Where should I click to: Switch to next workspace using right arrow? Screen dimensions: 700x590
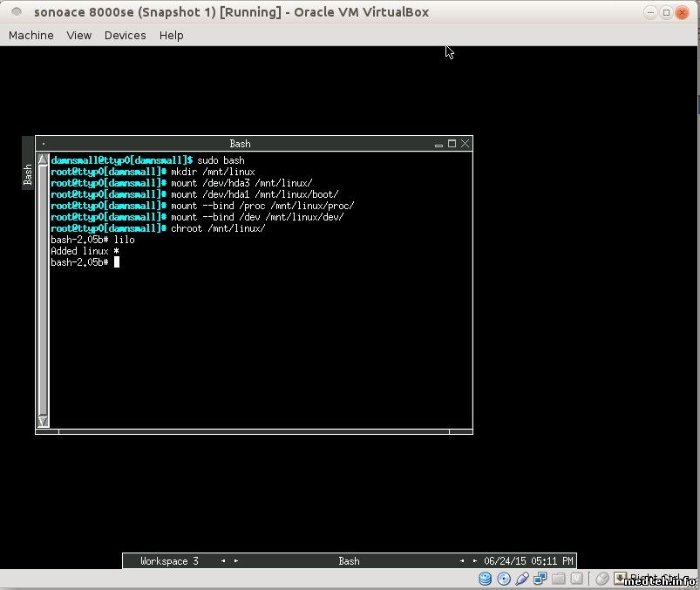(235, 561)
